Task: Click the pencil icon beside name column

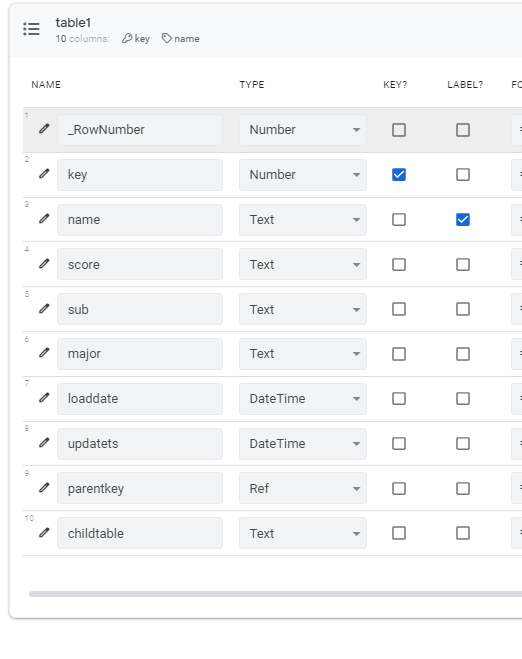Action: tap(44, 219)
